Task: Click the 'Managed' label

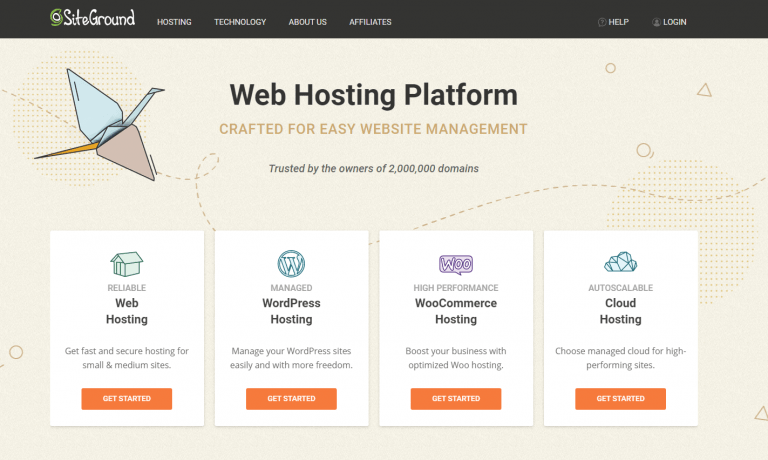Action: pos(291,288)
